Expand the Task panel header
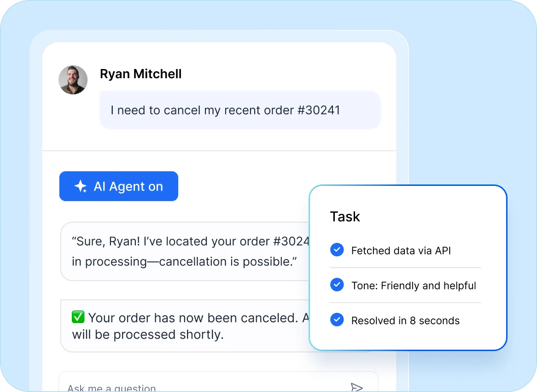The width and height of the screenshot is (537, 392). [x=344, y=216]
